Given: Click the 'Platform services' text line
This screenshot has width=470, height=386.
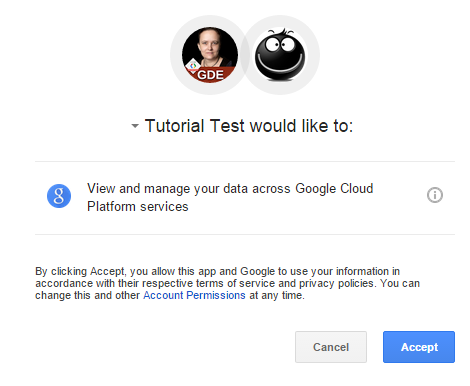Looking at the screenshot, I should click(138, 207).
